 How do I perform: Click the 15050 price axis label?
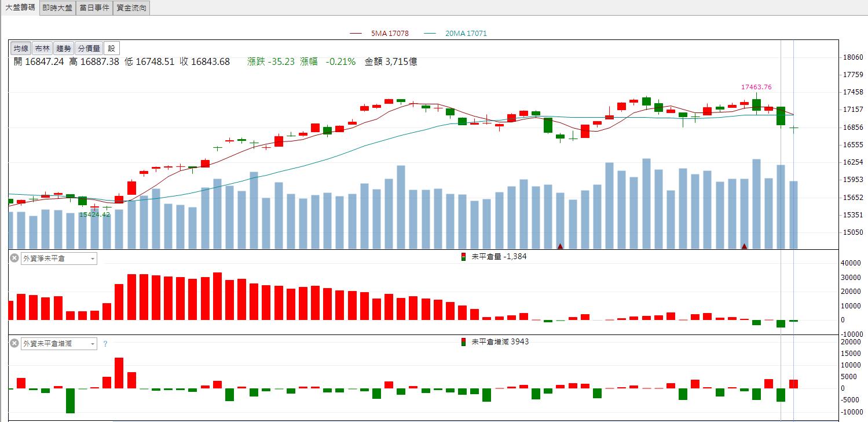(x=854, y=232)
